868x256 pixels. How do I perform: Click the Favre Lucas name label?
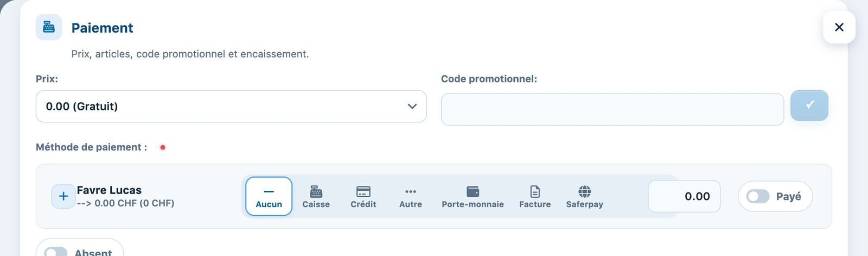109,190
